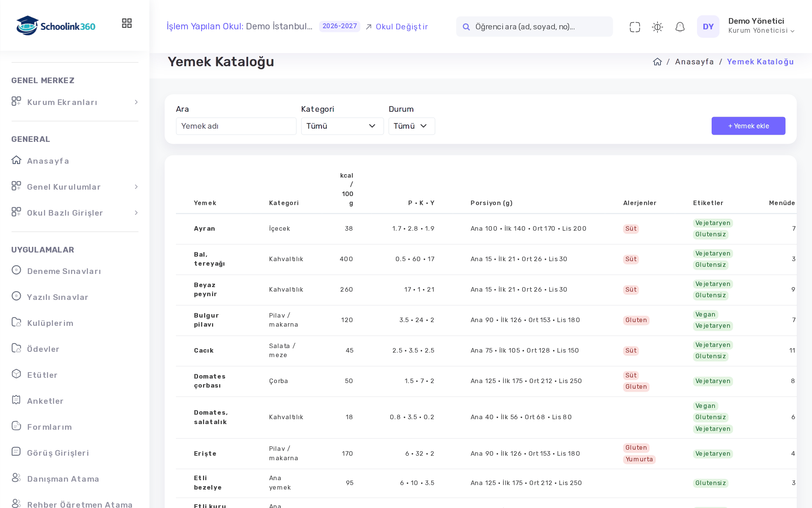This screenshot has height=508, width=812.
Task: Click the Ayran row name
Action: (x=205, y=229)
